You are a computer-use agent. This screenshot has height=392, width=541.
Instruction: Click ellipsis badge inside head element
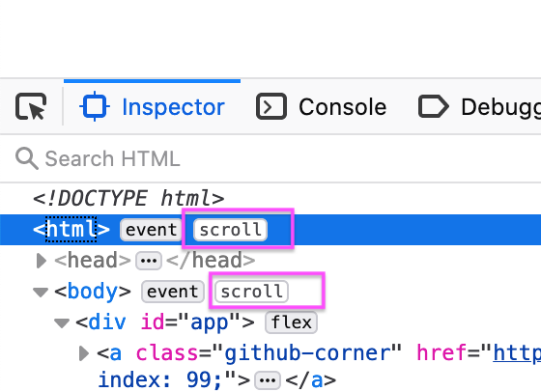point(149,261)
